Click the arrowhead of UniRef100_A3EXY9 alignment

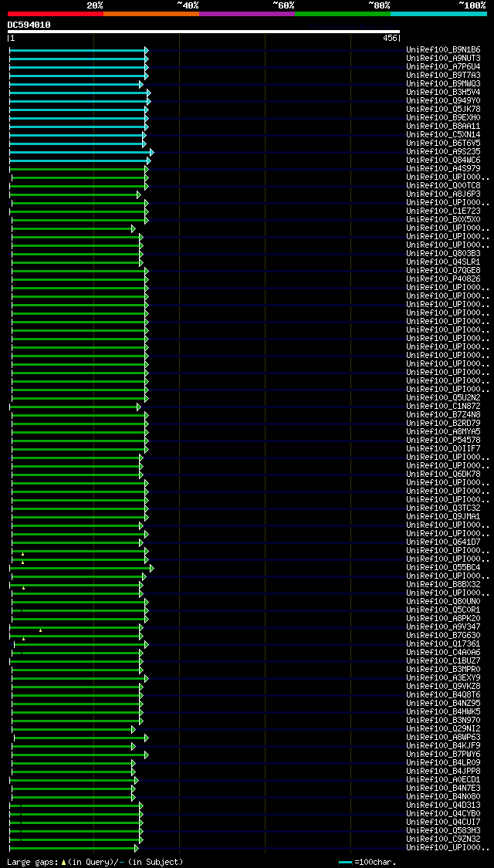(146, 678)
